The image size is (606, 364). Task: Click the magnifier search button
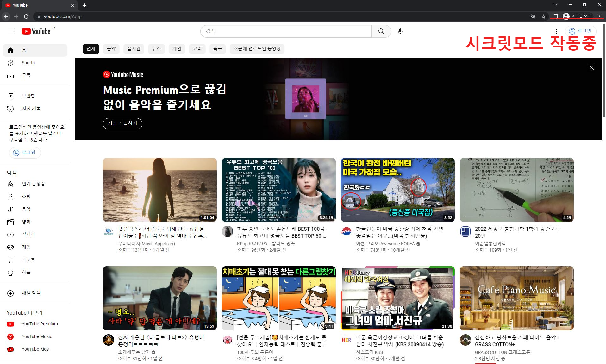coord(381,31)
